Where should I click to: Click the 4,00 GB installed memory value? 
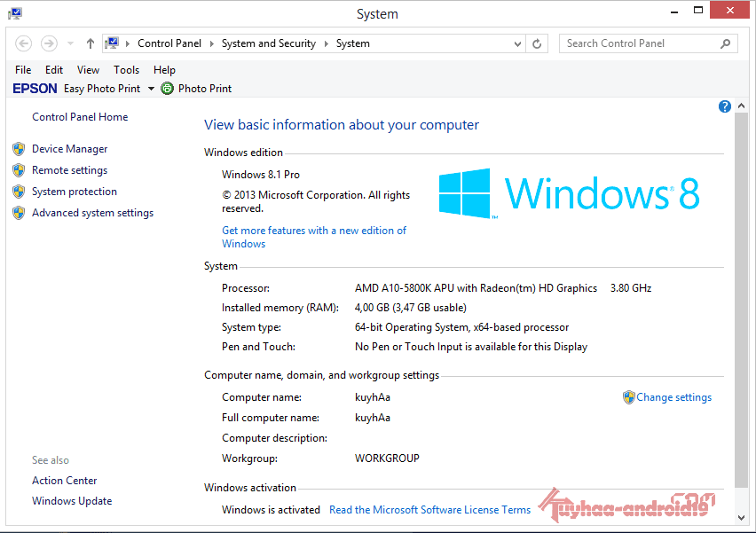point(411,308)
